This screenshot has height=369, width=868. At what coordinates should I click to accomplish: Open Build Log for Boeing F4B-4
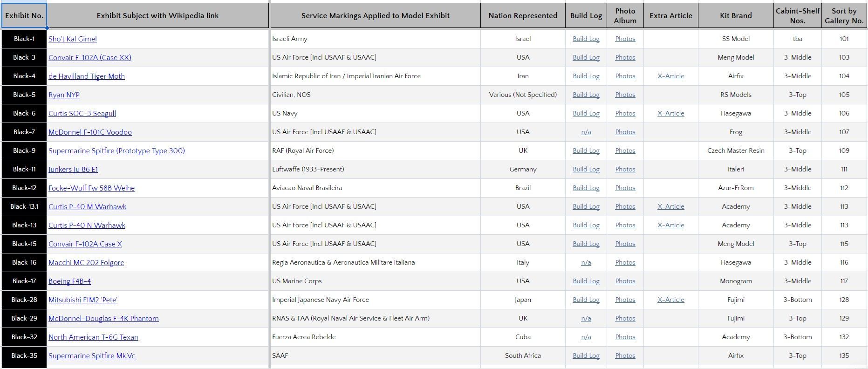click(586, 281)
